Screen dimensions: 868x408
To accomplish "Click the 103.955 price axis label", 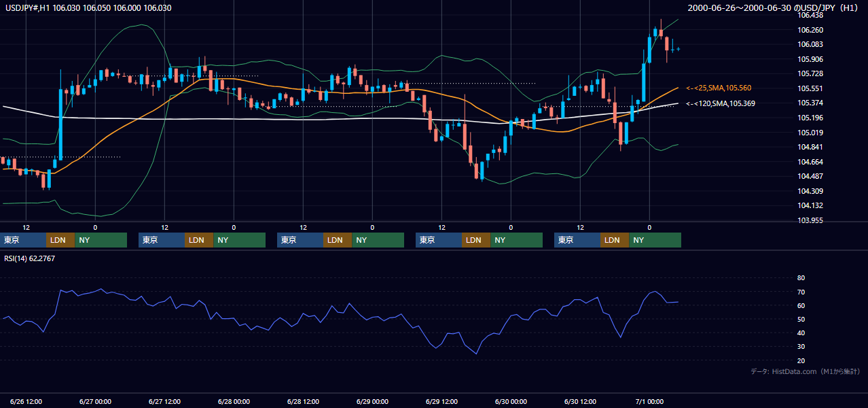I will [810, 220].
